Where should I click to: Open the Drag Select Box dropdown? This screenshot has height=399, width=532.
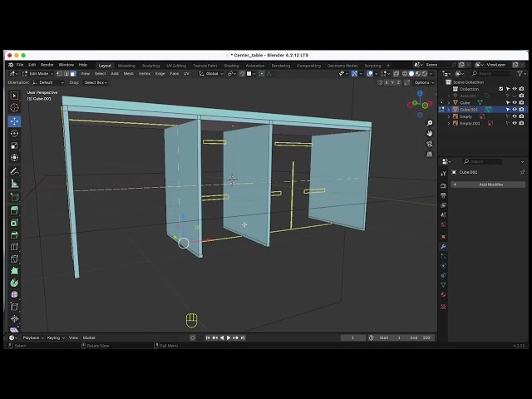tap(96, 82)
